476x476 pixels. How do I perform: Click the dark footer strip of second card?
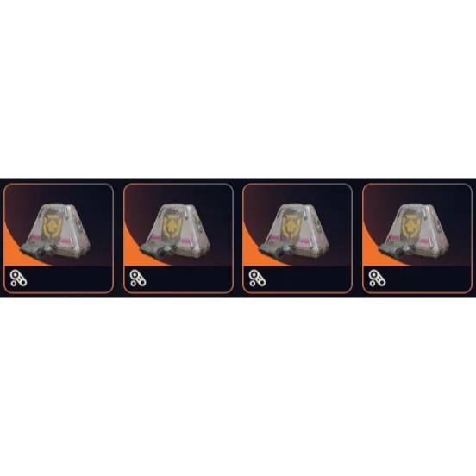[x=178, y=279]
